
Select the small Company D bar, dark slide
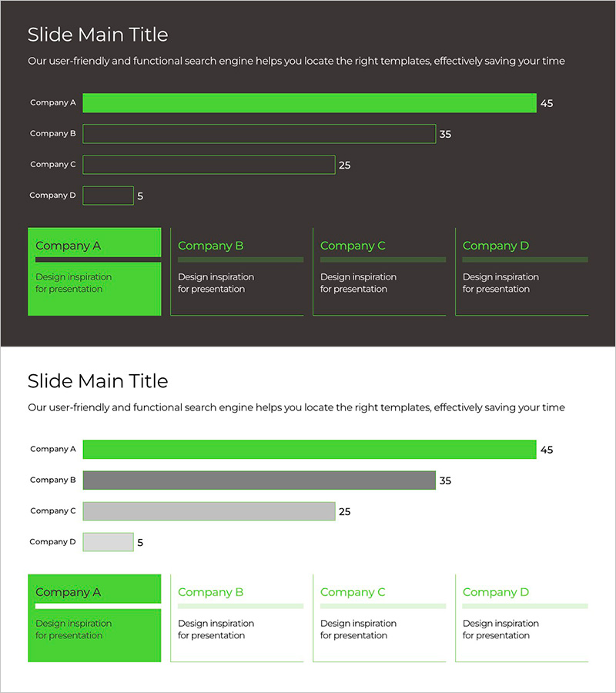[108, 196]
